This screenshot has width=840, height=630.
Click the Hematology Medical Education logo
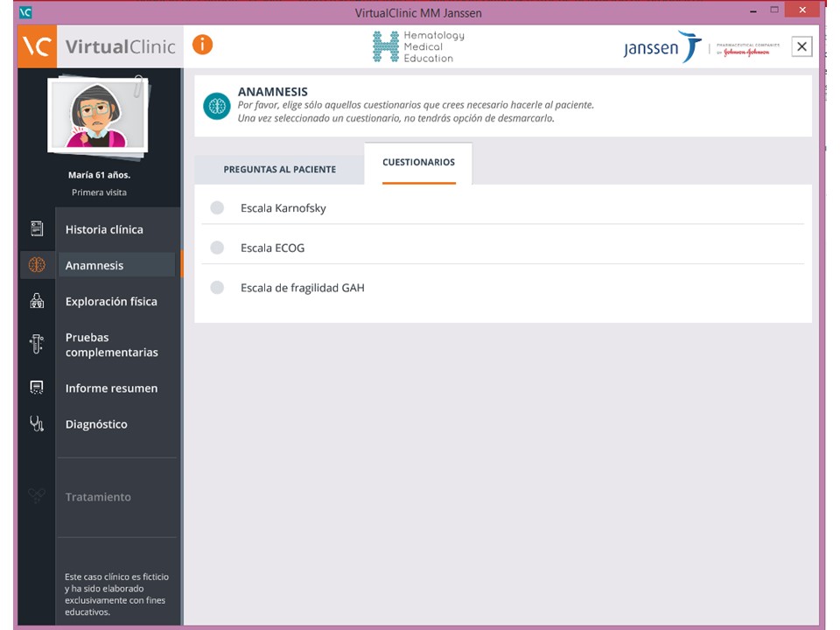pos(418,46)
